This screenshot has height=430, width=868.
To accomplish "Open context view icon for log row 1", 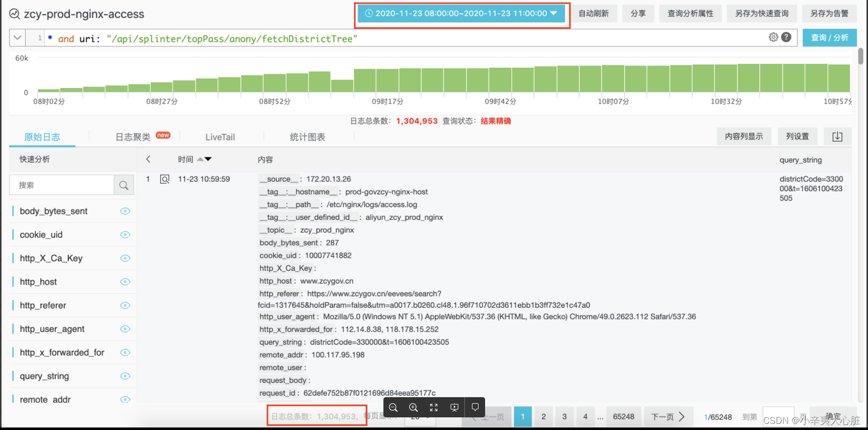I will [x=165, y=179].
